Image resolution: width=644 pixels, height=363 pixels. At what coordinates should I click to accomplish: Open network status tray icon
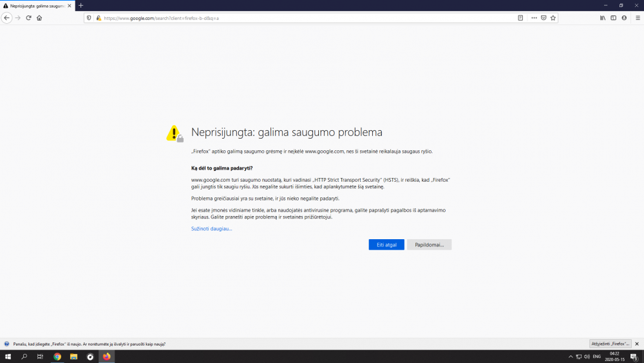tap(579, 357)
